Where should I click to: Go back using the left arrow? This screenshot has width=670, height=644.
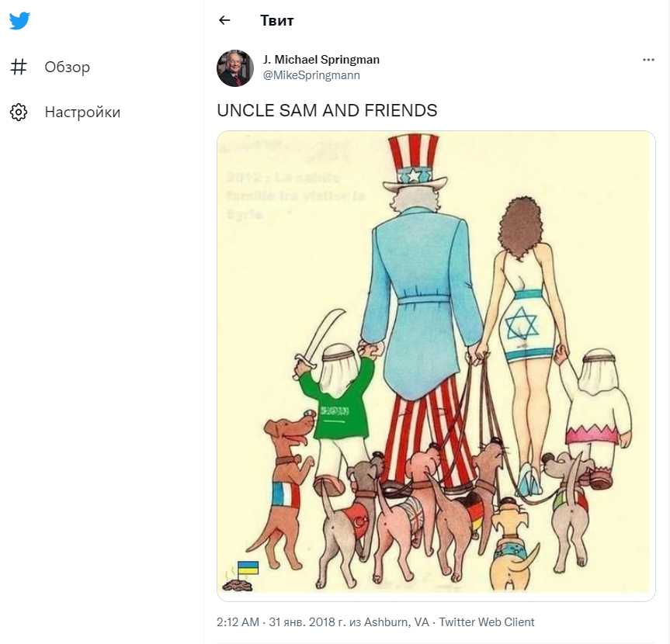[224, 21]
